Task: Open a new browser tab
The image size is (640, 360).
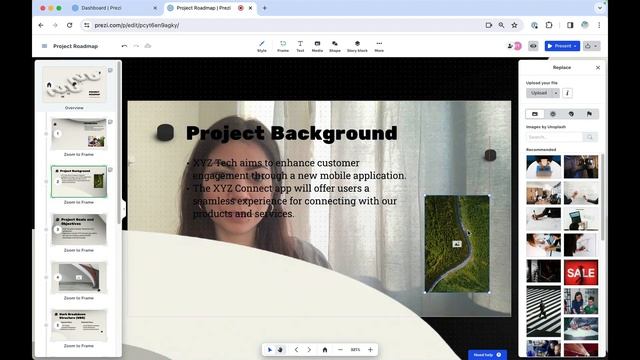Action: pos(264,8)
